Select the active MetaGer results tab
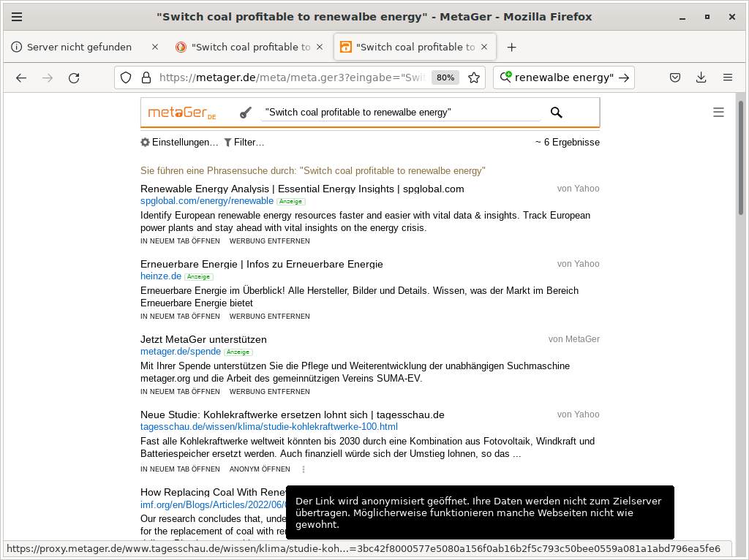Viewport: 749px width, 560px height. (415, 47)
